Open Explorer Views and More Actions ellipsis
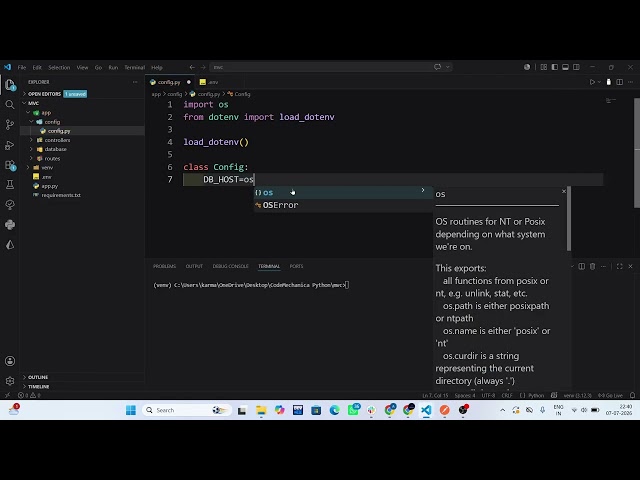This screenshot has width=640, height=480. [x=135, y=82]
